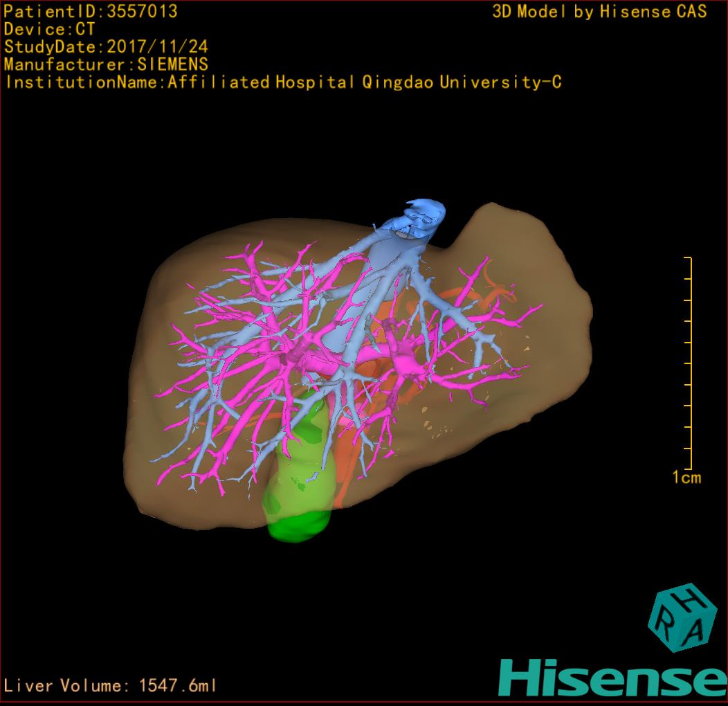Click the yellow vertical scale ruler
The width and height of the screenshot is (728, 706).
click(x=689, y=363)
